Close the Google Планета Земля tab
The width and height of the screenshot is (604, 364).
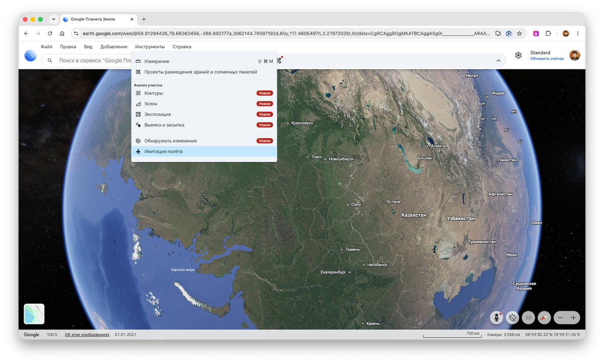(x=132, y=19)
